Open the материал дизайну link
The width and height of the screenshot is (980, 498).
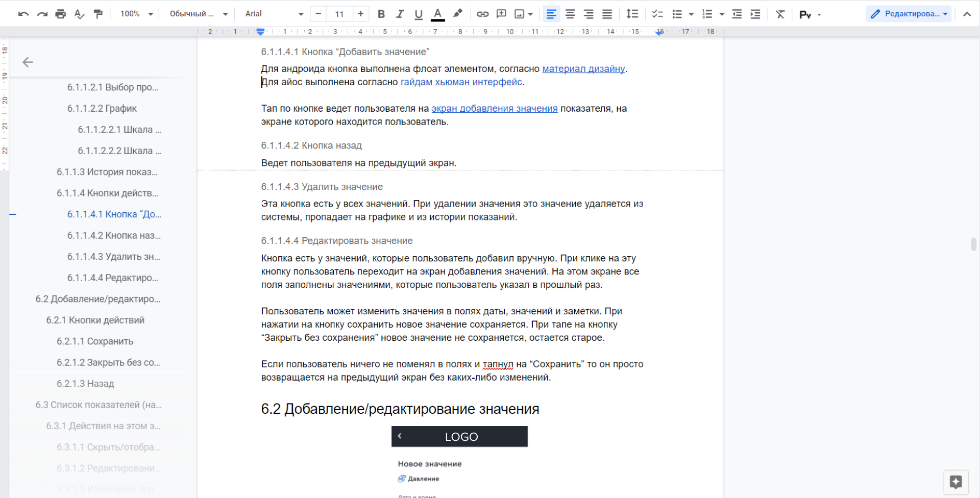click(x=583, y=69)
